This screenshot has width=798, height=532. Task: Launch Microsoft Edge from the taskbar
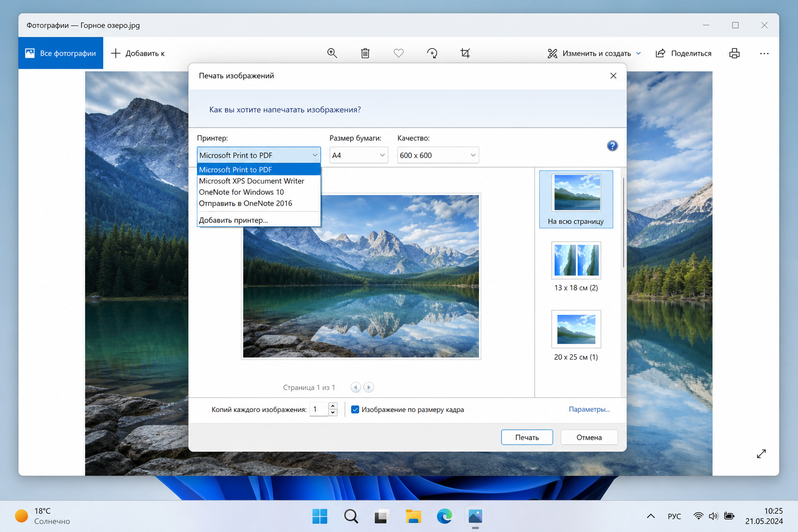pyautogui.click(x=444, y=516)
